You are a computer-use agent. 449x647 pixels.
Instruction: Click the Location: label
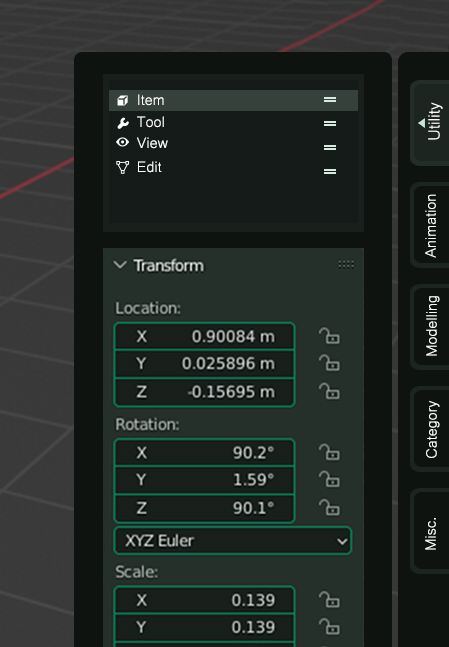pos(148,308)
